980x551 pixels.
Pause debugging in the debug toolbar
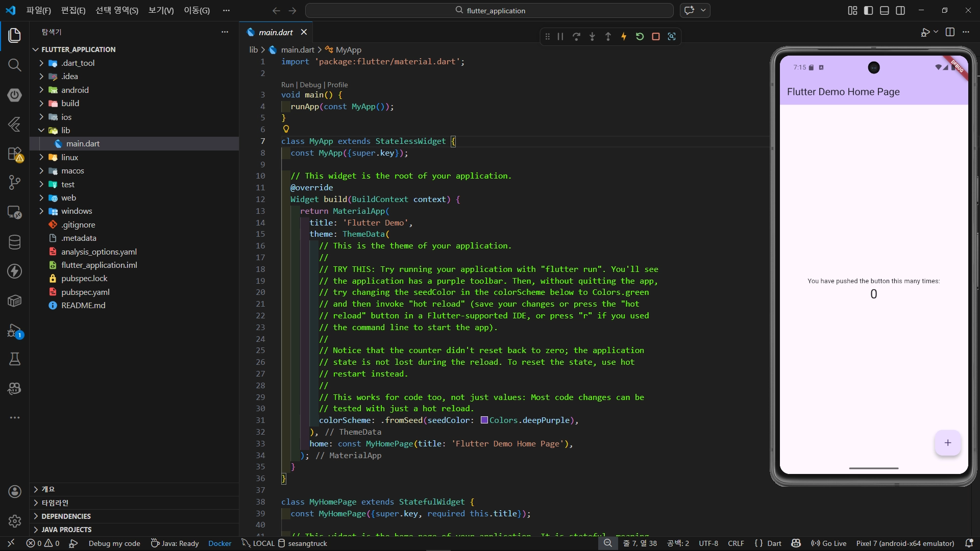coord(560,36)
